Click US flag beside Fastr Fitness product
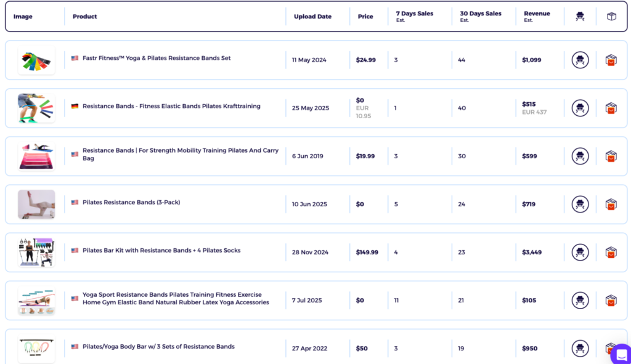 pos(75,59)
